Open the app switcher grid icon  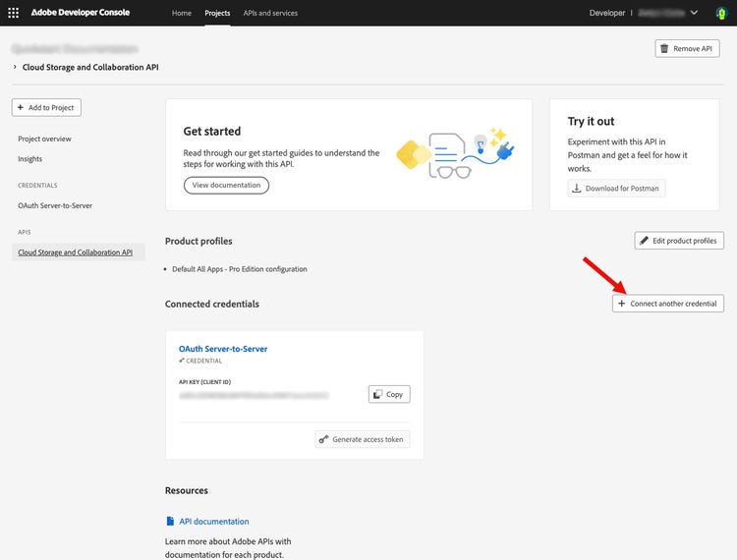(x=13, y=13)
